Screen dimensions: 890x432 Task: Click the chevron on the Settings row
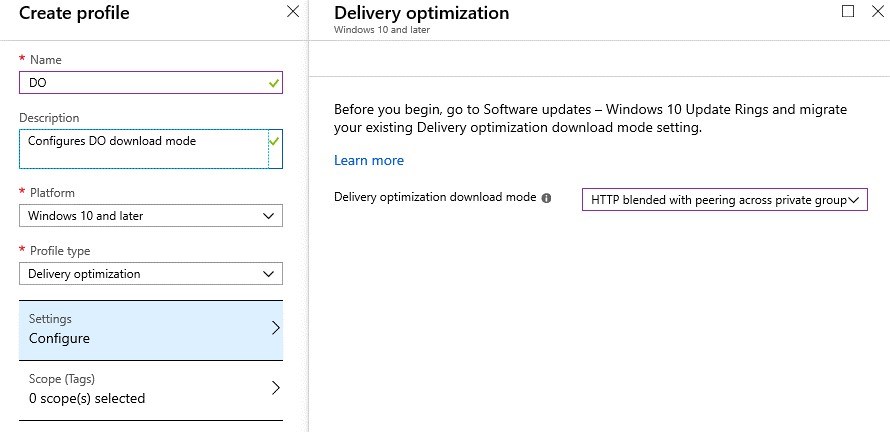tap(276, 328)
